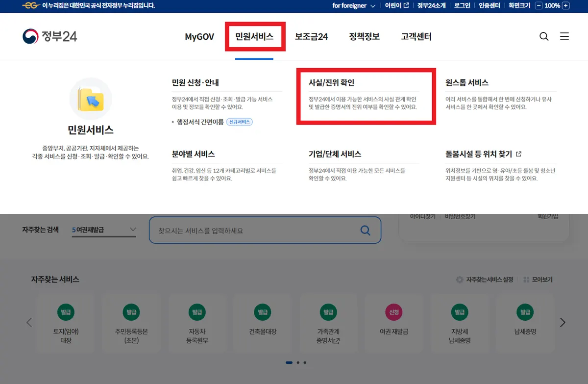Click the 민원서비스 folder icon
The height and width of the screenshot is (384, 588).
coord(91,99)
